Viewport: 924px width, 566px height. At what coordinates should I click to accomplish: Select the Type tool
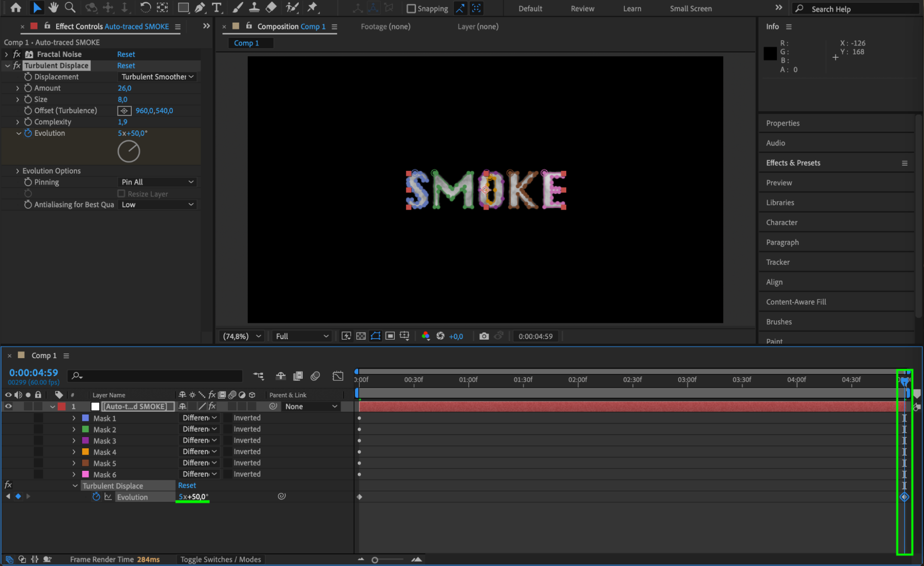click(216, 7)
